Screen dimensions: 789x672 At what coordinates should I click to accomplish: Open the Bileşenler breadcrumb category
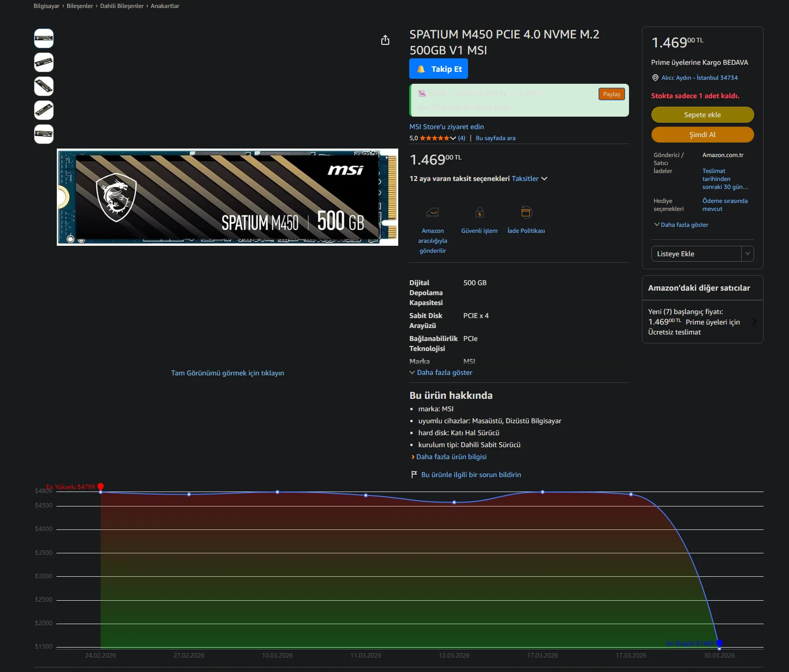click(80, 6)
